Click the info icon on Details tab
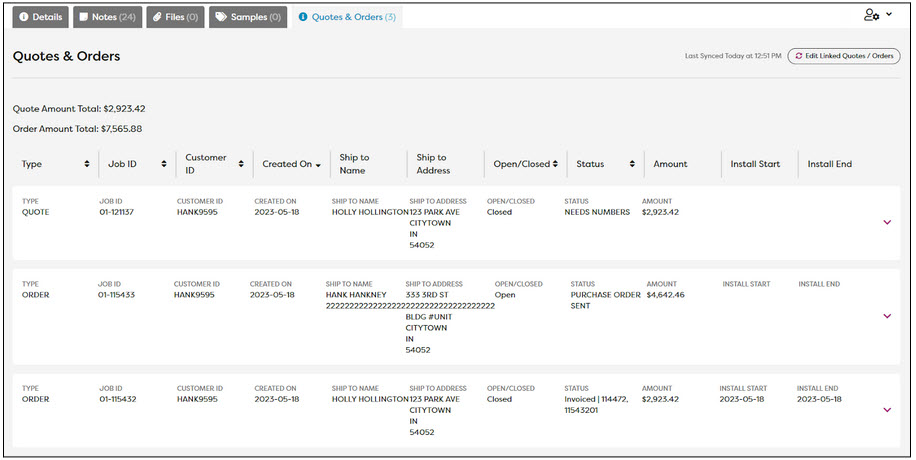This screenshot has width=916, height=460. [23, 17]
